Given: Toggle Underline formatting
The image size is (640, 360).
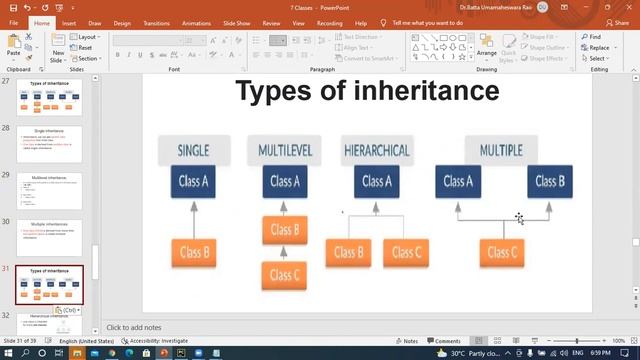Looking at the screenshot, I should coord(140,55).
